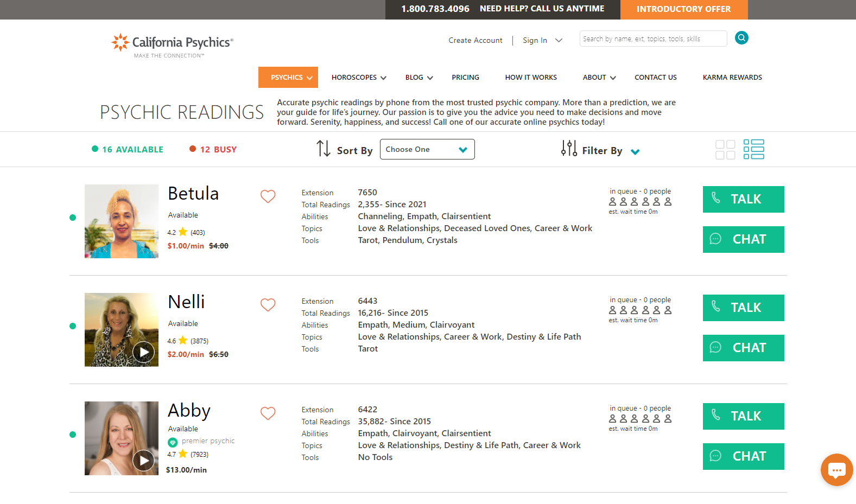
Task: View Nelli's (3875) reviews
Action: tap(199, 341)
